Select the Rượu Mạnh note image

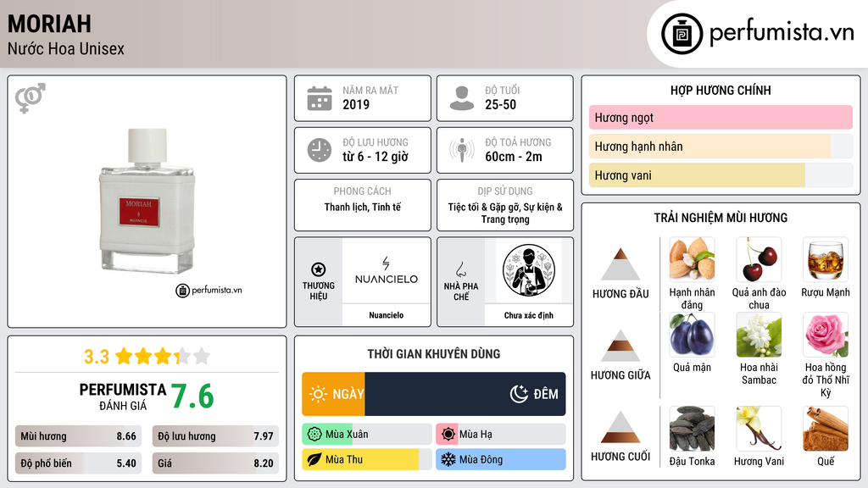tap(826, 259)
